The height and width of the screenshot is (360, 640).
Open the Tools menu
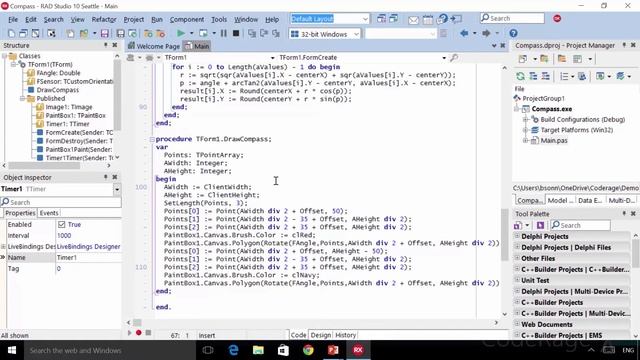tap(219, 19)
